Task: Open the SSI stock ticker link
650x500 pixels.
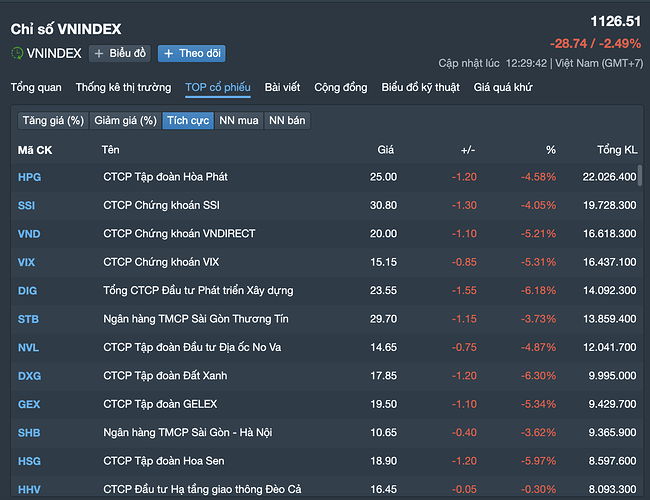Action: click(27, 205)
